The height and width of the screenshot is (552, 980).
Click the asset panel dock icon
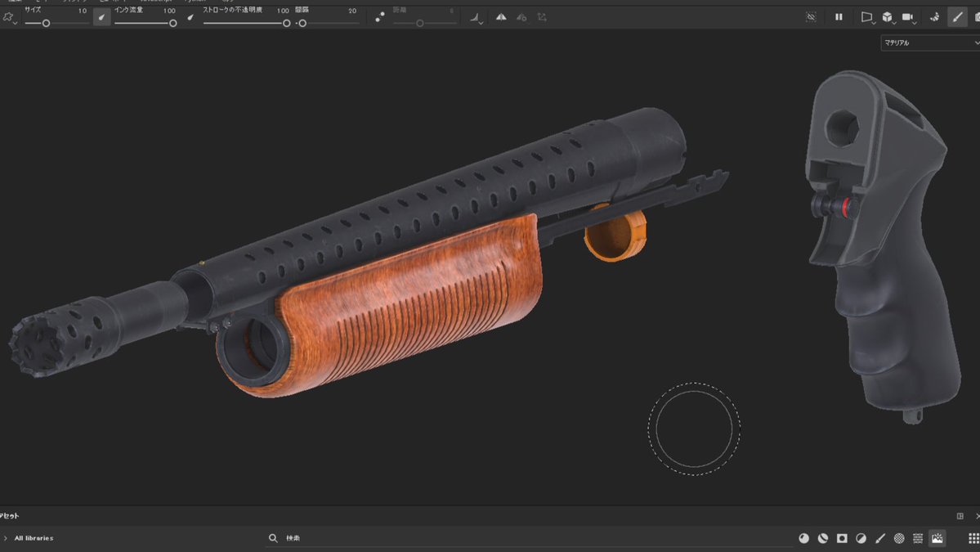click(x=960, y=516)
